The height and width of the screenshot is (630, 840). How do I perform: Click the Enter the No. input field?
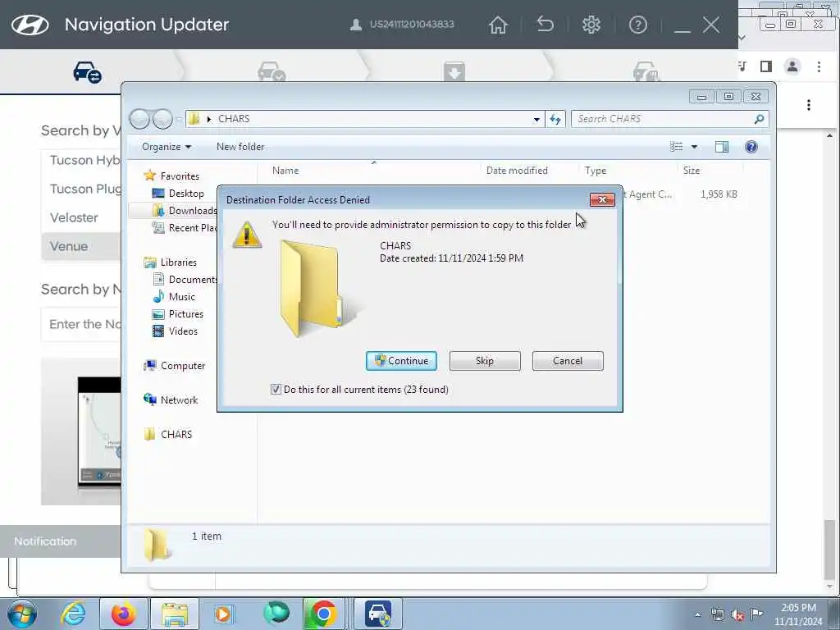click(x=81, y=324)
